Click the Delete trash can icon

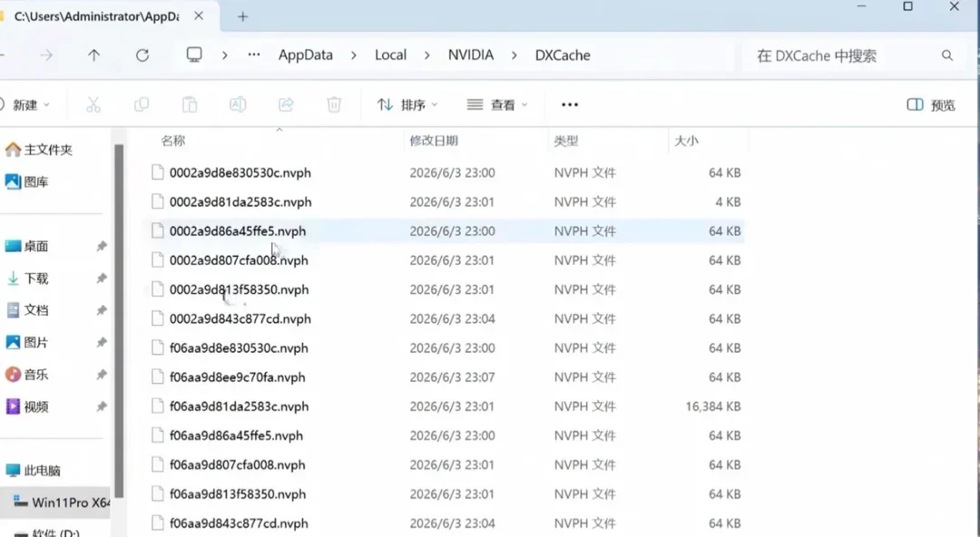click(x=334, y=104)
